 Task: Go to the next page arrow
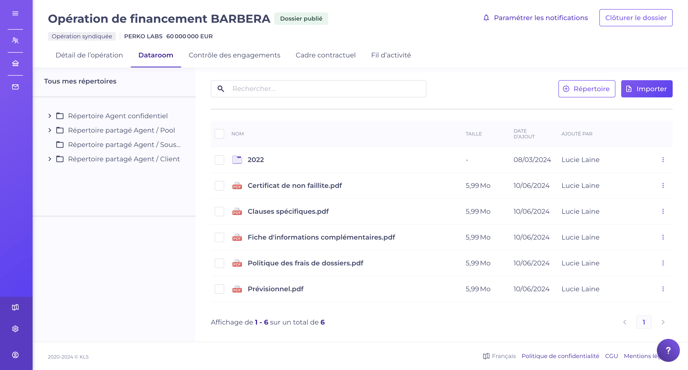pyautogui.click(x=663, y=322)
